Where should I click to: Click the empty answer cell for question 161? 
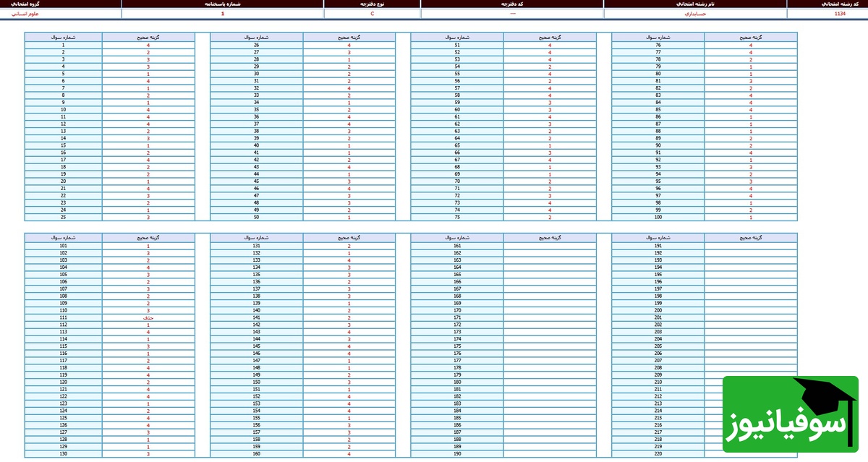click(550, 246)
